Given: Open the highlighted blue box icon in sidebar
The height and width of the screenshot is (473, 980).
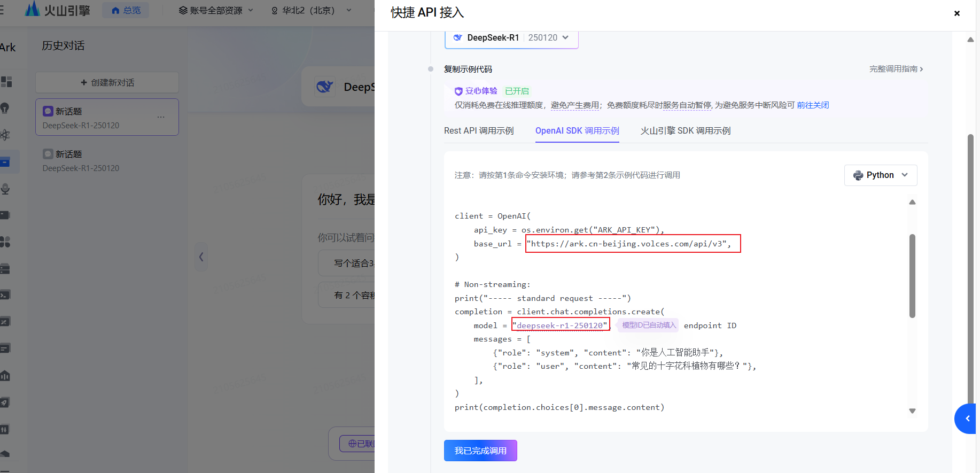Looking at the screenshot, I should click(x=5, y=161).
